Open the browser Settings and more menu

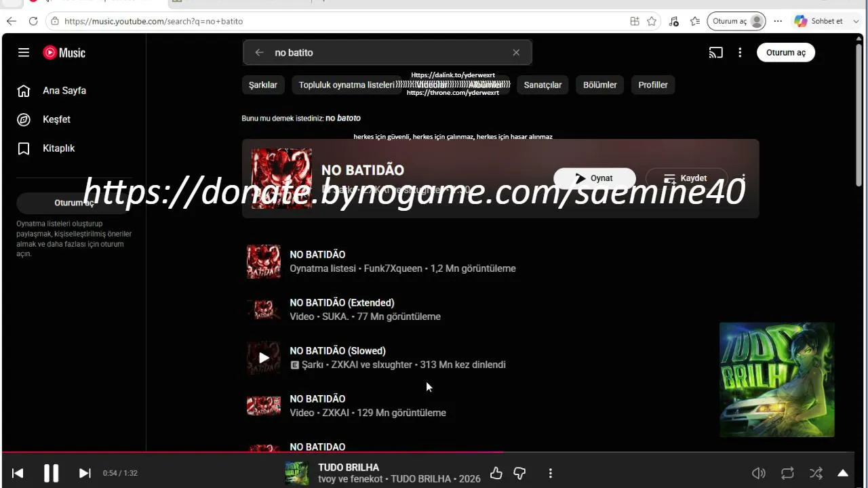pos(778,21)
